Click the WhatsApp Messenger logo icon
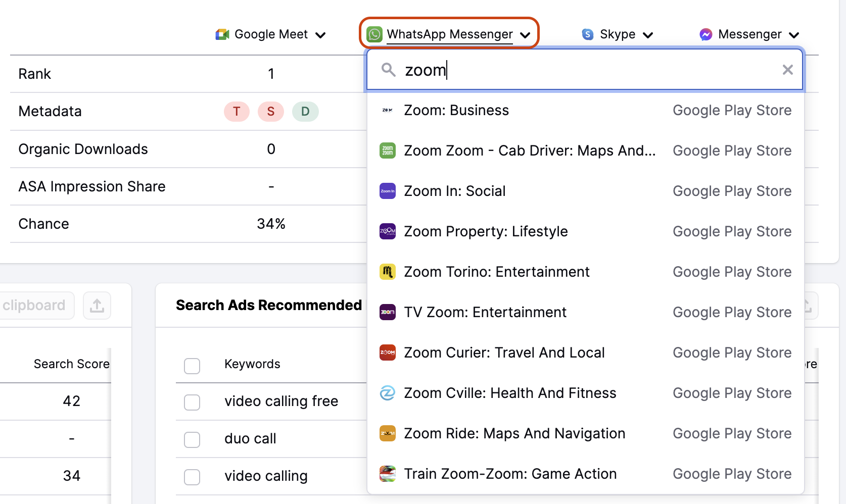The height and width of the screenshot is (504, 846). coord(374,34)
